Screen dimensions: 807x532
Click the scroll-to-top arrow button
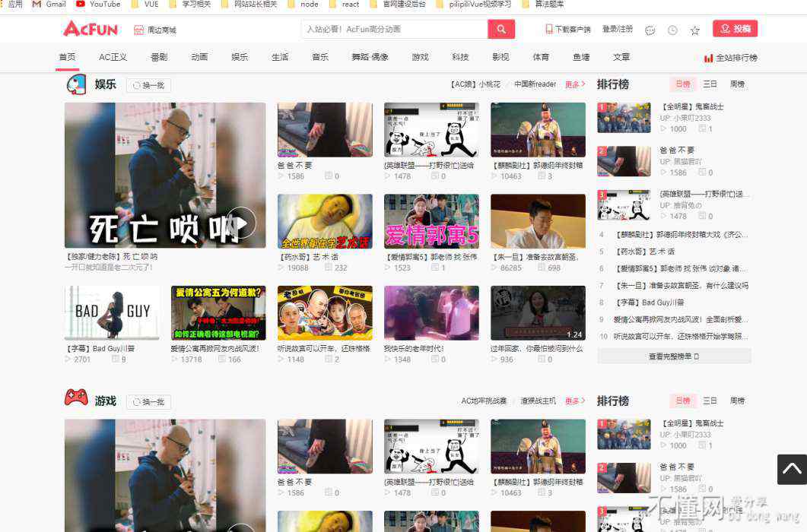[791, 469]
